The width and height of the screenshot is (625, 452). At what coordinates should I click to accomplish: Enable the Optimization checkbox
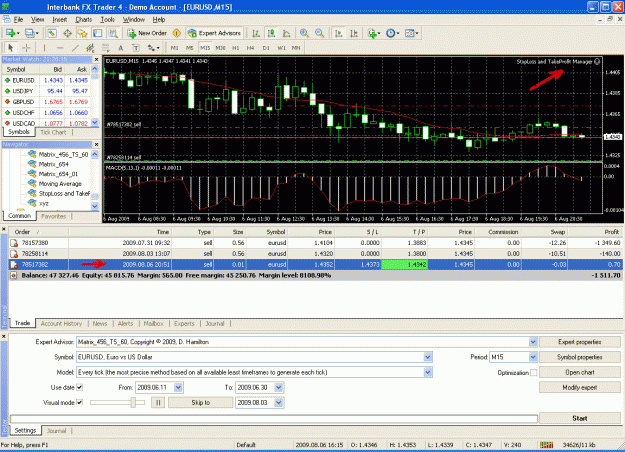click(533, 372)
